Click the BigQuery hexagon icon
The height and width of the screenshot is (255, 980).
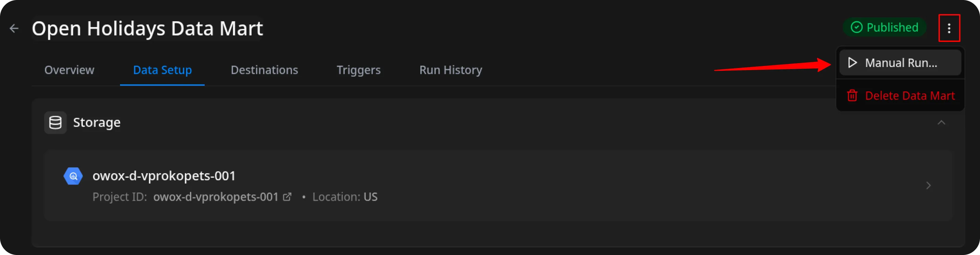pyautogui.click(x=73, y=176)
